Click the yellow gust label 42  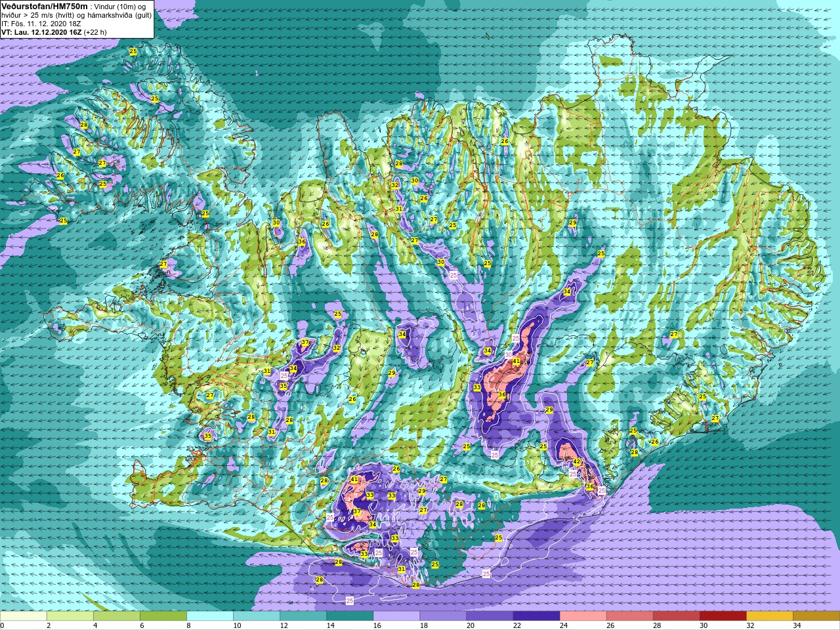point(577,462)
